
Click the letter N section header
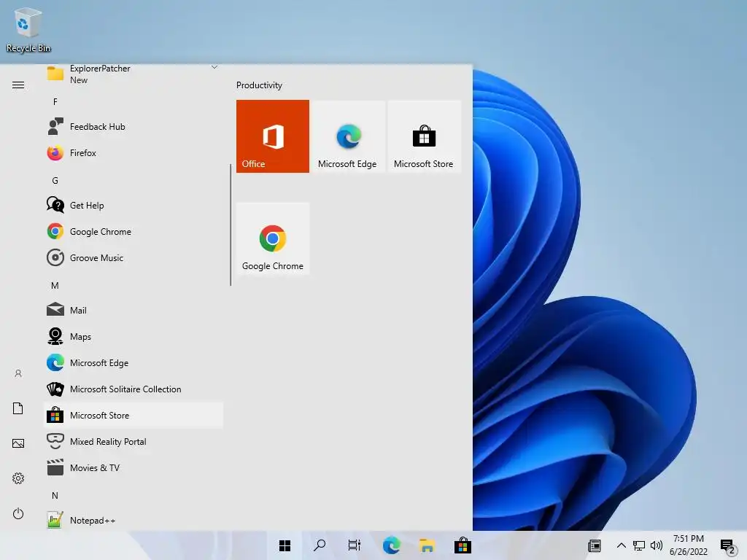55,496
